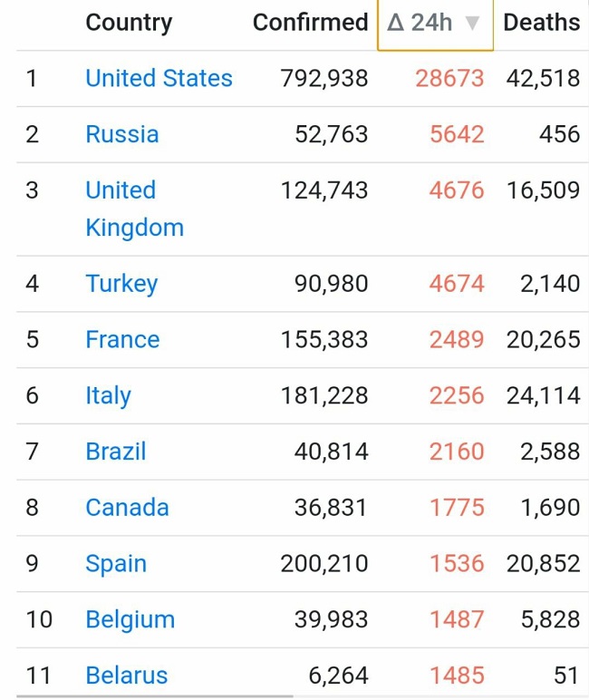
Task: Open the Italy country link
Action: (x=109, y=396)
